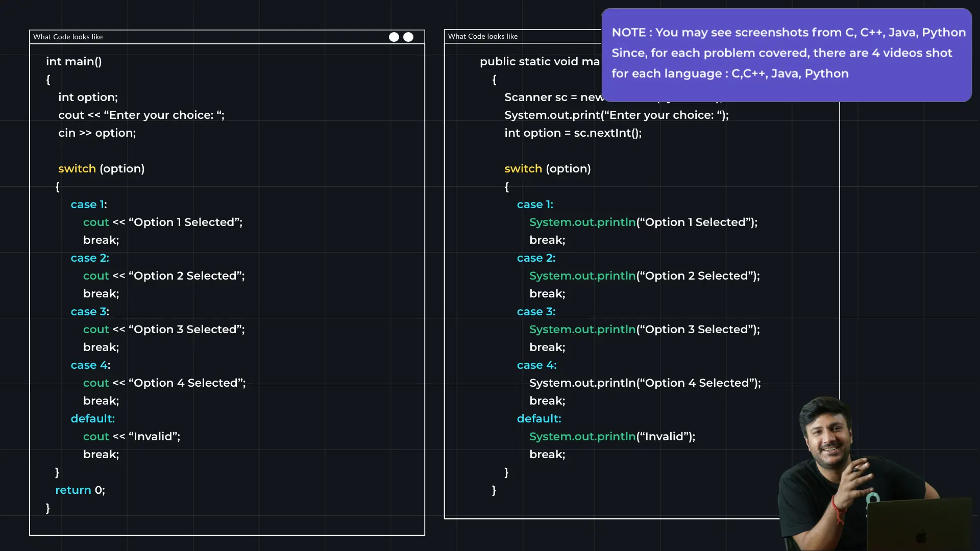Click 'int option = sc.nextInt();' line
Screen dimensions: 980x551
[x=573, y=133]
